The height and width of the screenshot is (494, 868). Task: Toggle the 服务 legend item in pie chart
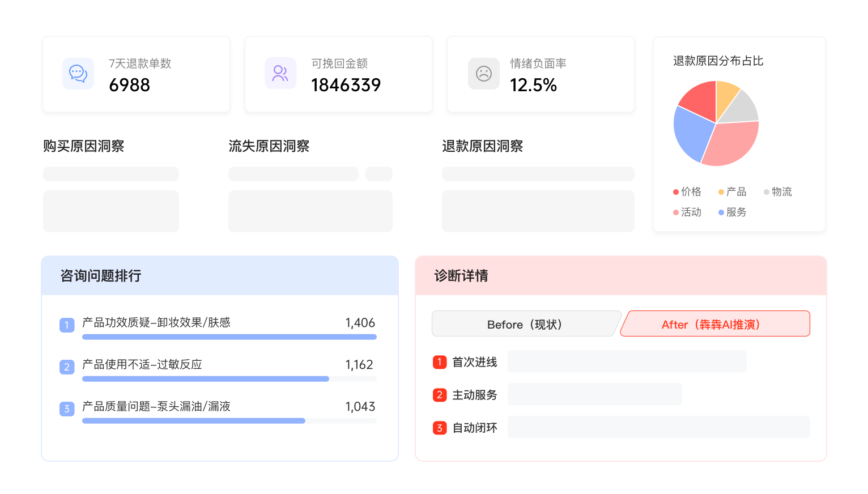click(x=732, y=212)
